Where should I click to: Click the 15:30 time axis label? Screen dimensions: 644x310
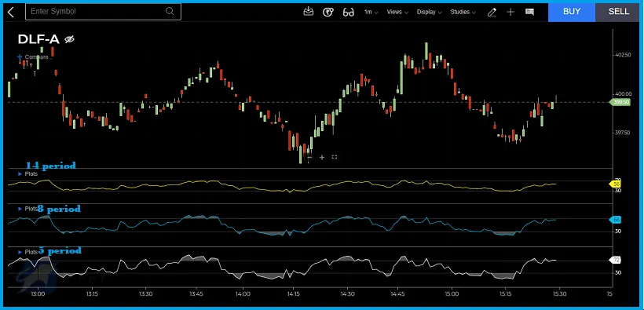[559, 294]
